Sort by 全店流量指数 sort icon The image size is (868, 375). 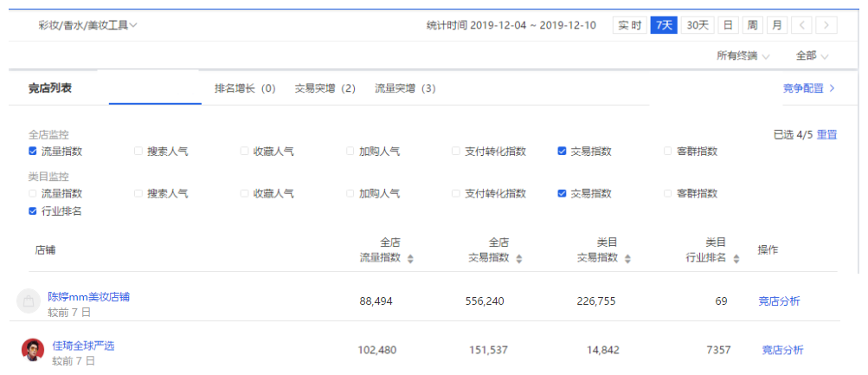[410, 259]
